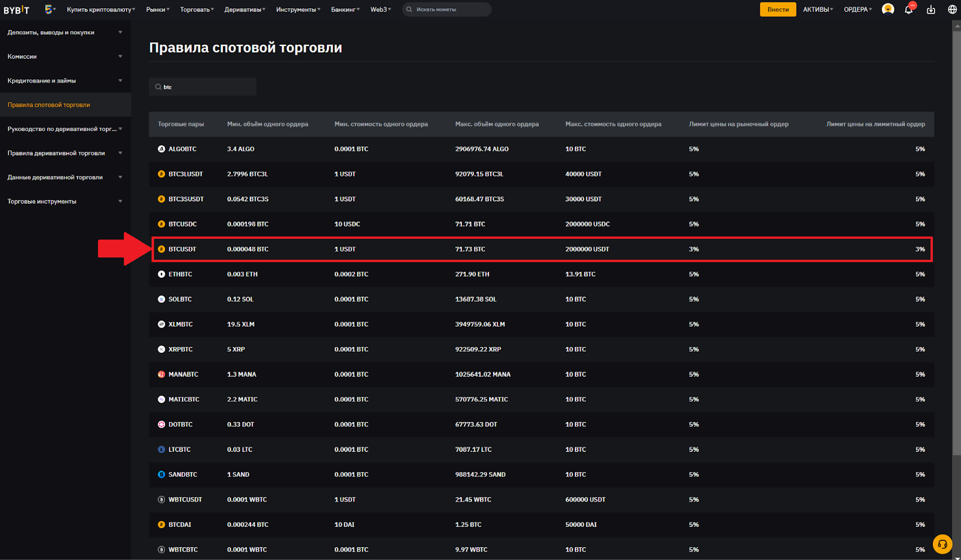This screenshot has width=961, height=560.
Task: Open the АКТИВЫ dropdown
Action: [x=817, y=10]
